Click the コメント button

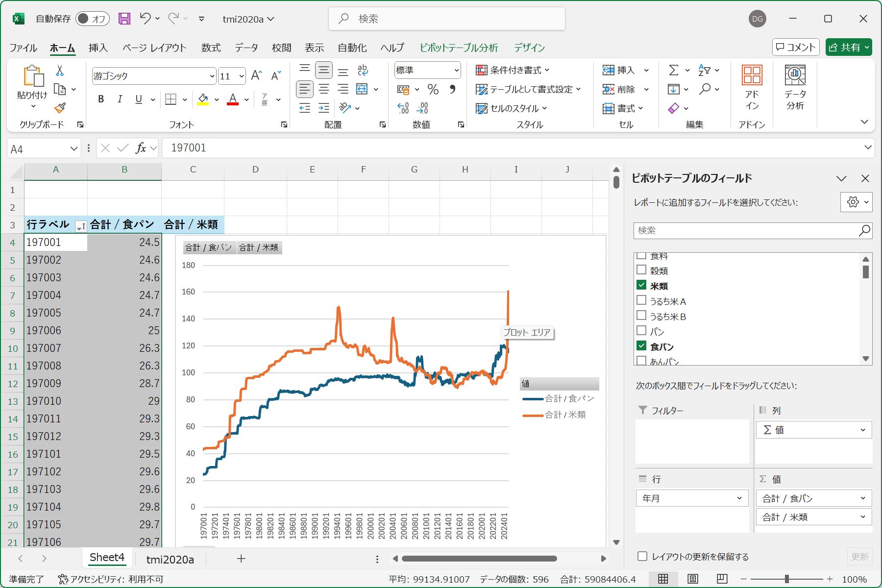(x=796, y=47)
